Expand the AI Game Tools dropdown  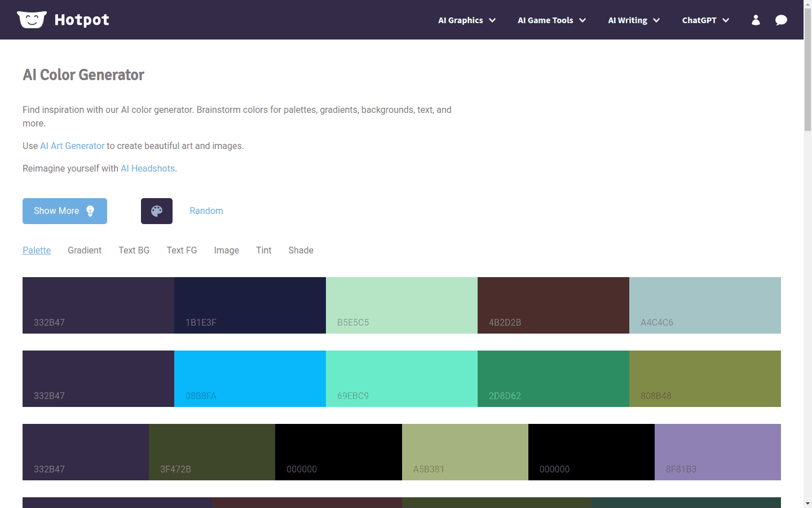[x=551, y=20]
